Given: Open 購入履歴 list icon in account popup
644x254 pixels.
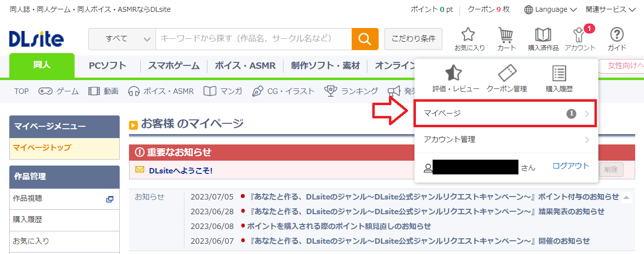Looking at the screenshot, I should click(x=559, y=79).
